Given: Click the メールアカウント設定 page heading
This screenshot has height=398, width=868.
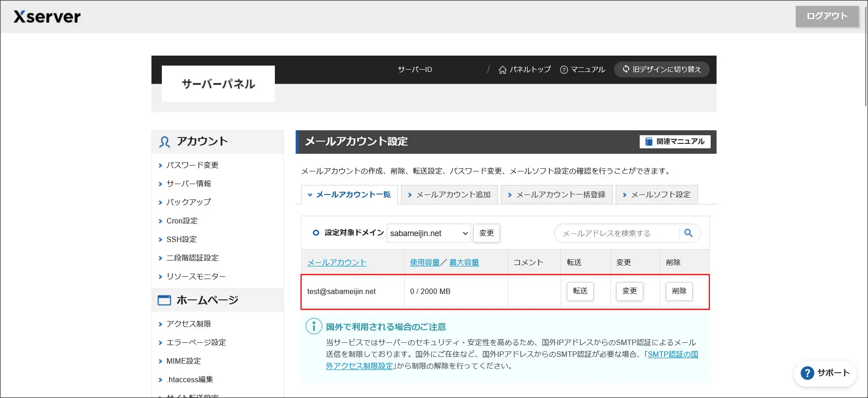Looking at the screenshot, I should point(356,142).
